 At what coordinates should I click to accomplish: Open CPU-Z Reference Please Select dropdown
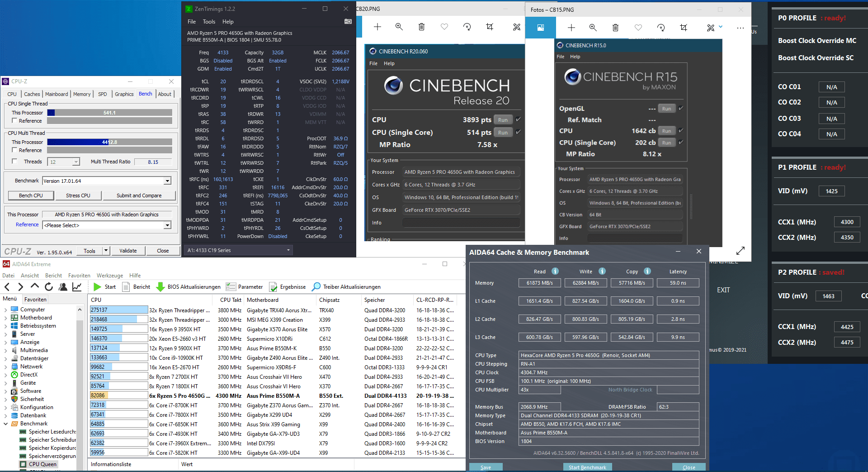167,225
